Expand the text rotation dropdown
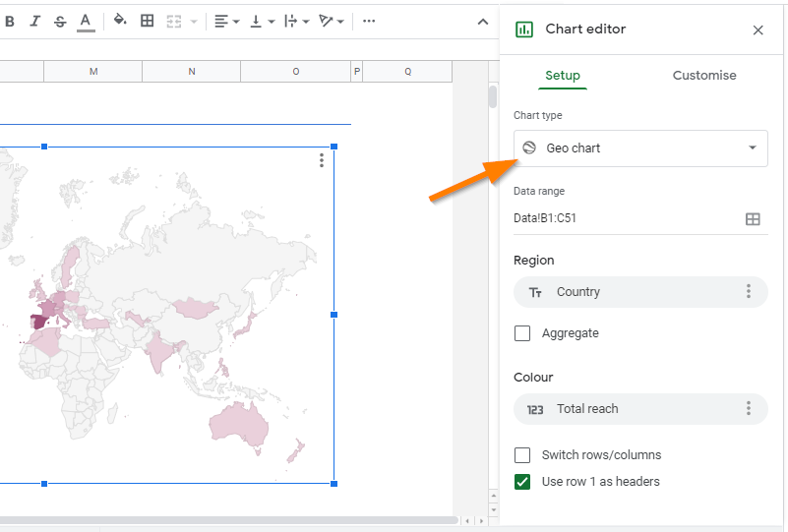The height and width of the screenshot is (532, 788). pyautogui.click(x=332, y=21)
